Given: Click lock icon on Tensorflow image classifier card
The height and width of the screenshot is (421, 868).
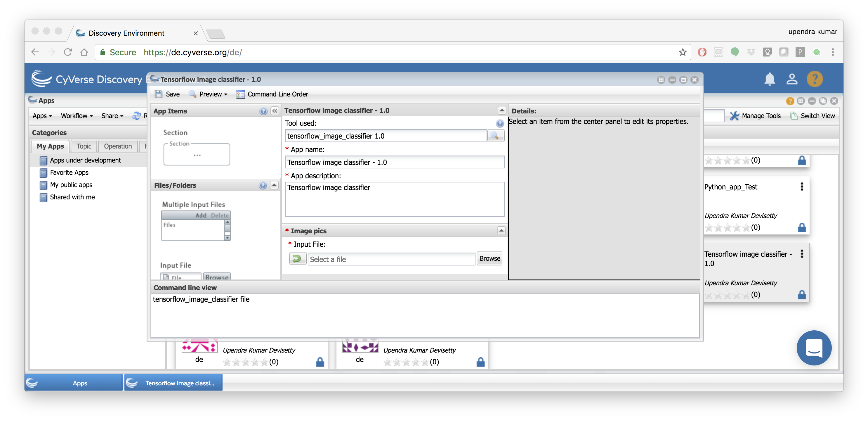Looking at the screenshot, I should 802,294.
